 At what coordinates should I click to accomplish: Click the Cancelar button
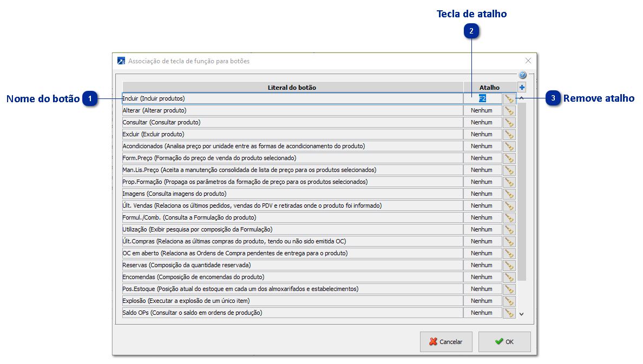[446, 342]
